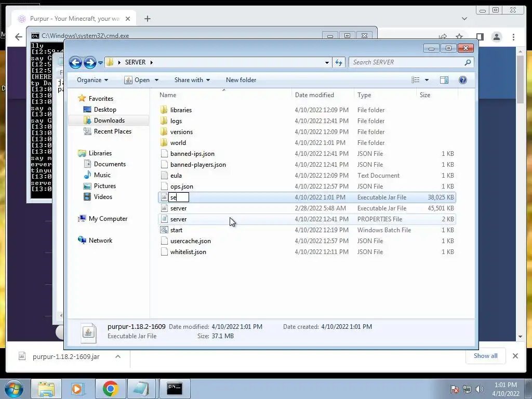Open download item options chevron
The width and height of the screenshot is (532, 399).
(x=118, y=356)
